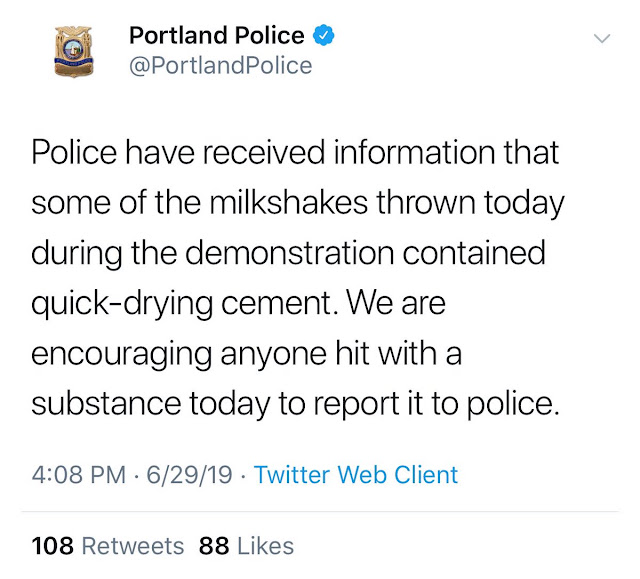The height and width of the screenshot is (579, 640).
Task: Click the phrase "quick-drying" in the tweet
Action: (x=122, y=305)
